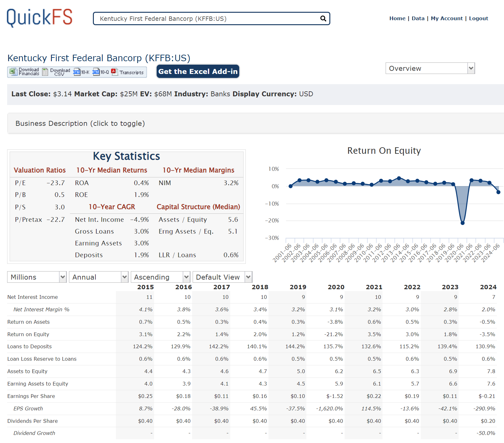Click the 2015 column header
The height and width of the screenshot is (443, 504).
[145, 287]
